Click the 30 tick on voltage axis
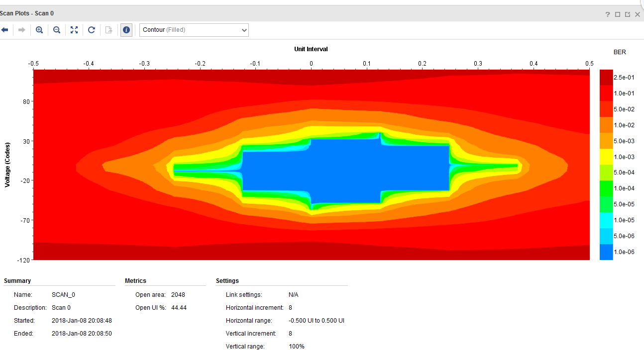 tap(26, 141)
